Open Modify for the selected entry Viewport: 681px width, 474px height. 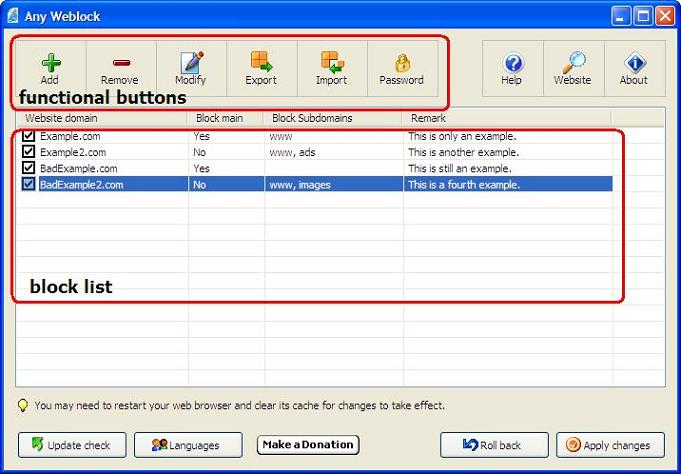[192, 69]
